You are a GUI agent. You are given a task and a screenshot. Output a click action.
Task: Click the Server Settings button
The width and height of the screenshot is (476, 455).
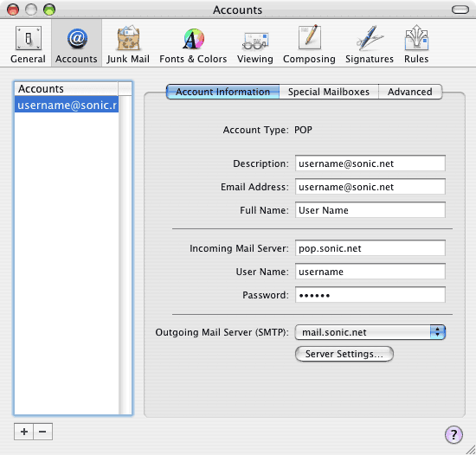click(344, 354)
